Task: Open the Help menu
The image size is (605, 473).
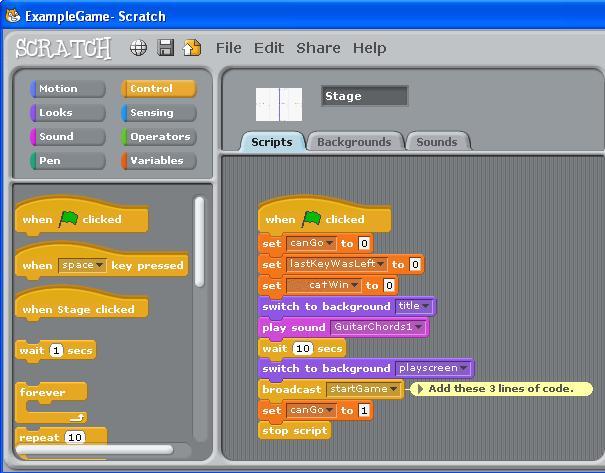Action: [x=369, y=48]
